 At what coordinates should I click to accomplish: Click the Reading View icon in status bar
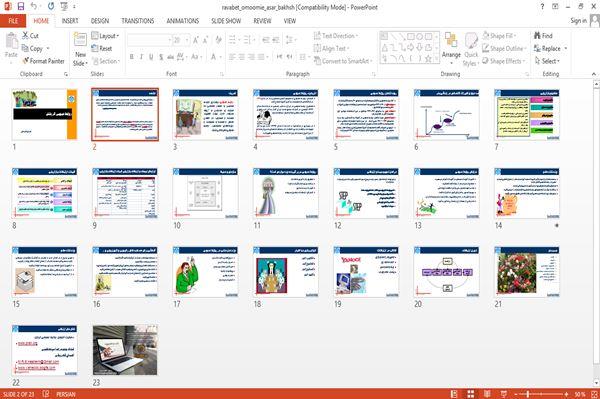pos(487,394)
